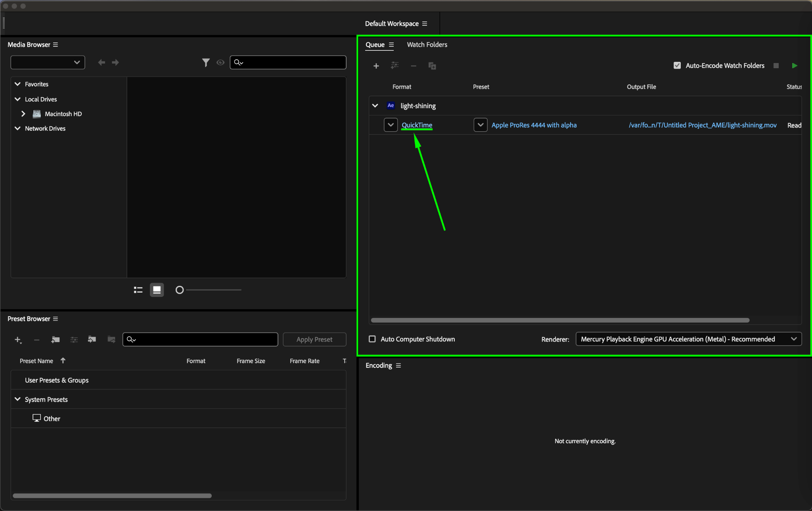Image resolution: width=812 pixels, height=511 pixels.
Task: Click the Import Presets icon
Action: pyautogui.click(x=92, y=340)
